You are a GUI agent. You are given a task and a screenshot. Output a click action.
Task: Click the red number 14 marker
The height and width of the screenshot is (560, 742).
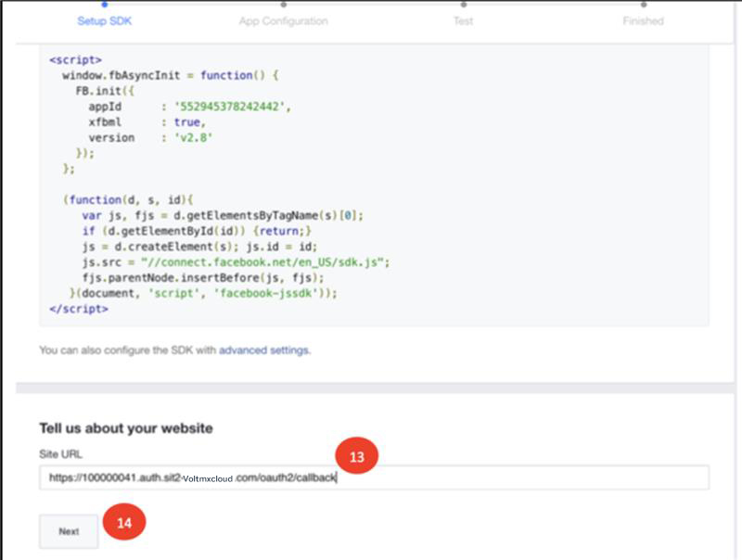(124, 523)
